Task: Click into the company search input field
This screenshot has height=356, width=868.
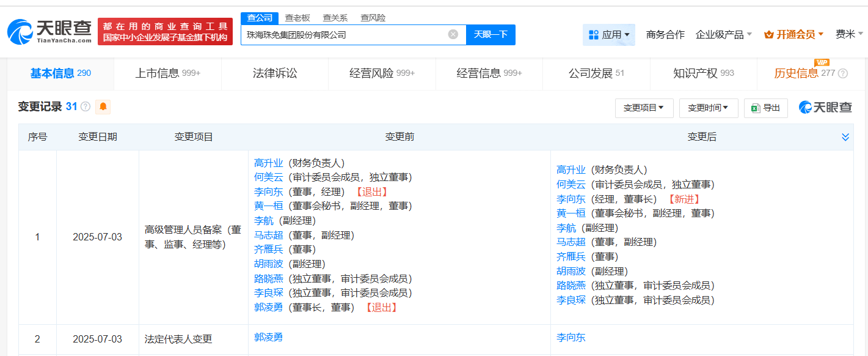Action: coord(345,35)
